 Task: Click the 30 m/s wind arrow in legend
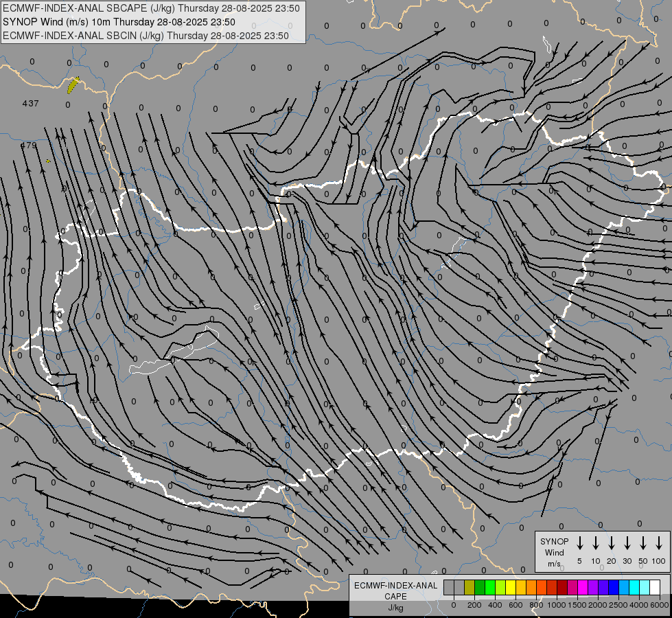[x=627, y=543]
